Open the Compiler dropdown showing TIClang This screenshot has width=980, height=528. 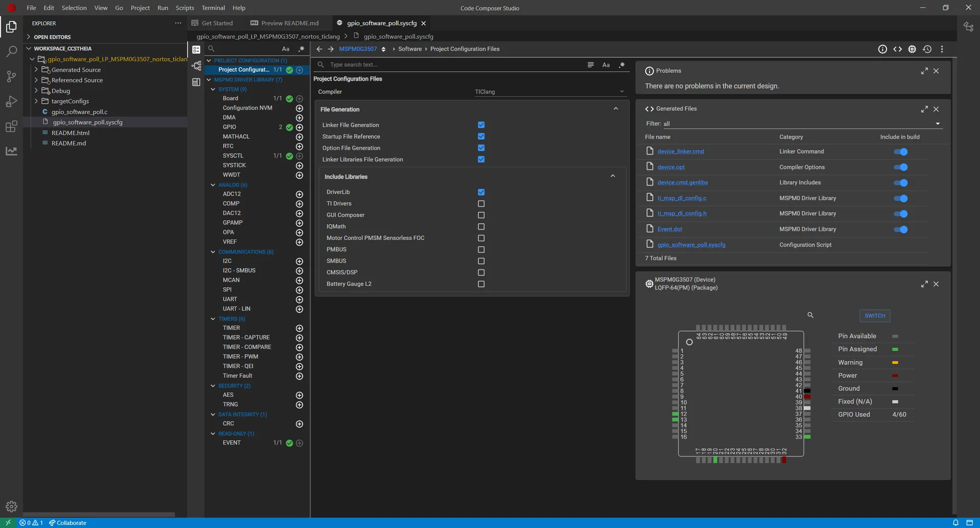[x=549, y=92]
